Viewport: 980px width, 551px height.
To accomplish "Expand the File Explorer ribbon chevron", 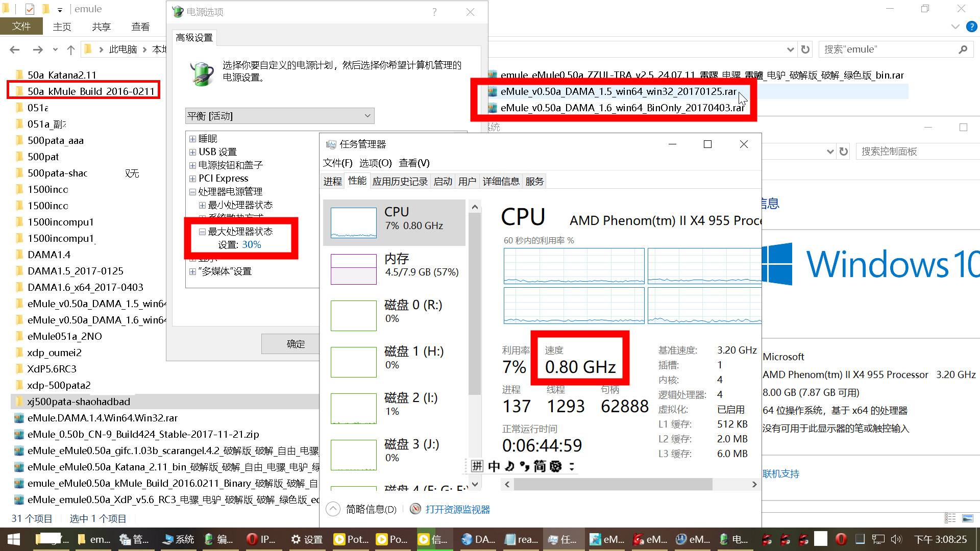I will coord(955,27).
